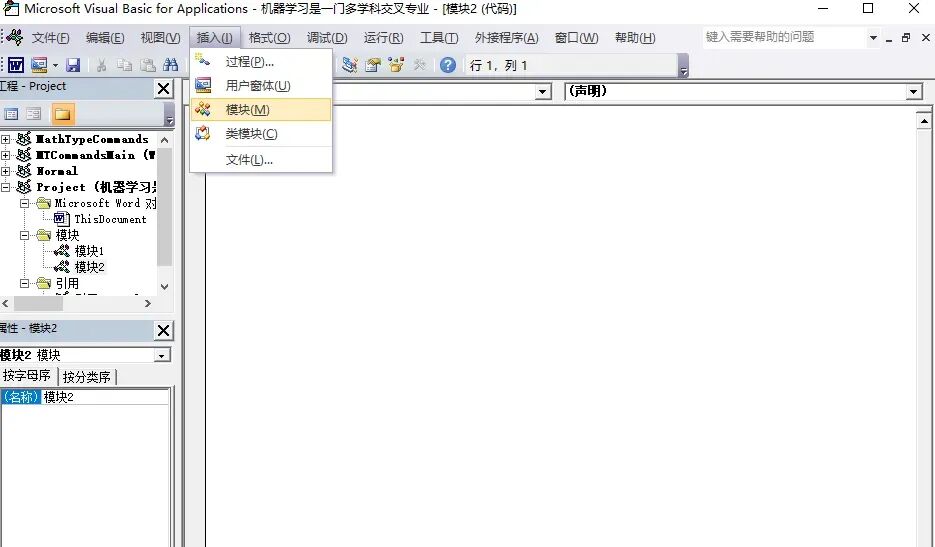Open the 工具(T) menu
935x547 pixels.
(x=439, y=38)
